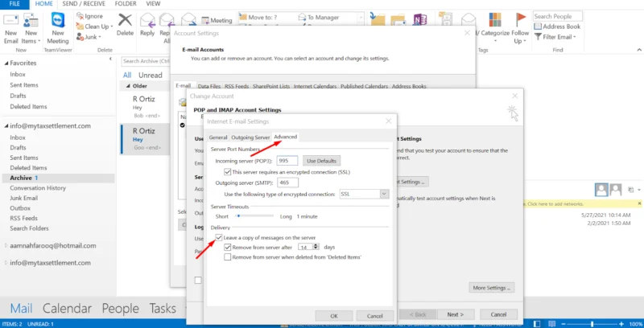Click the Rules folder icon

(x=398, y=18)
